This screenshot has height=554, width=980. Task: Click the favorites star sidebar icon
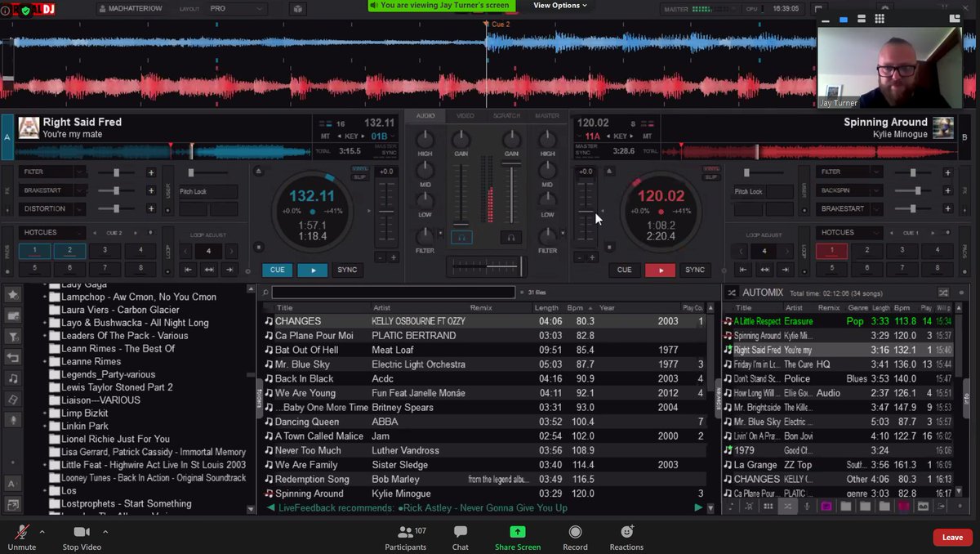(13, 294)
